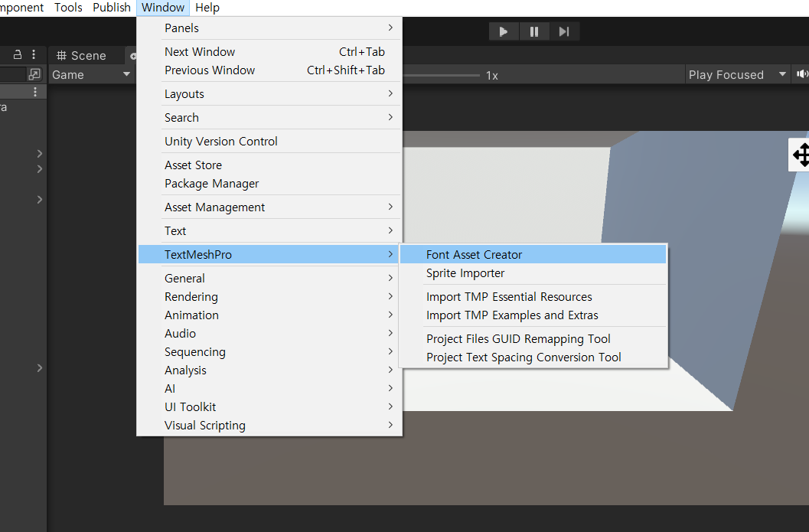Expand the Asset Management submenu

tap(269, 207)
